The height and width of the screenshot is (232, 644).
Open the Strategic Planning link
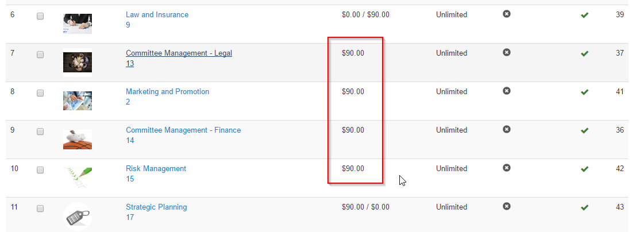tap(156, 207)
